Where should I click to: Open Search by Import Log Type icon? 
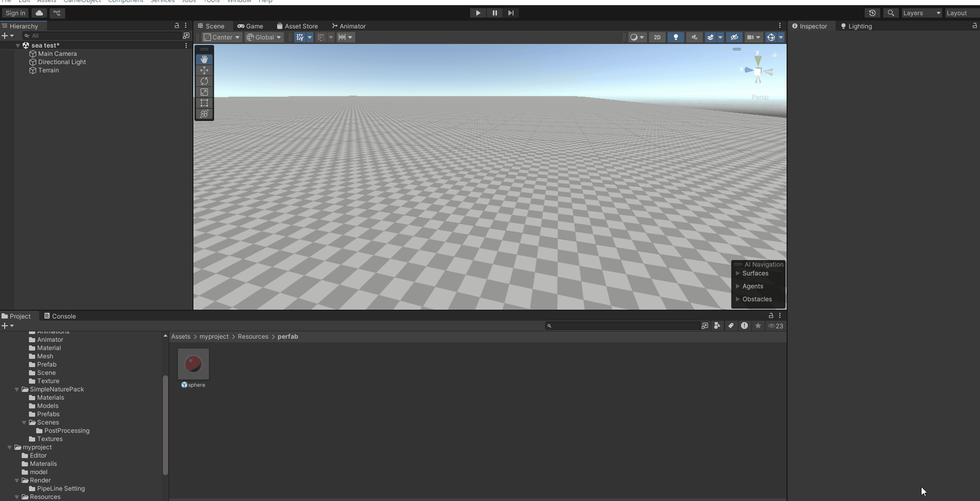point(744,326)
